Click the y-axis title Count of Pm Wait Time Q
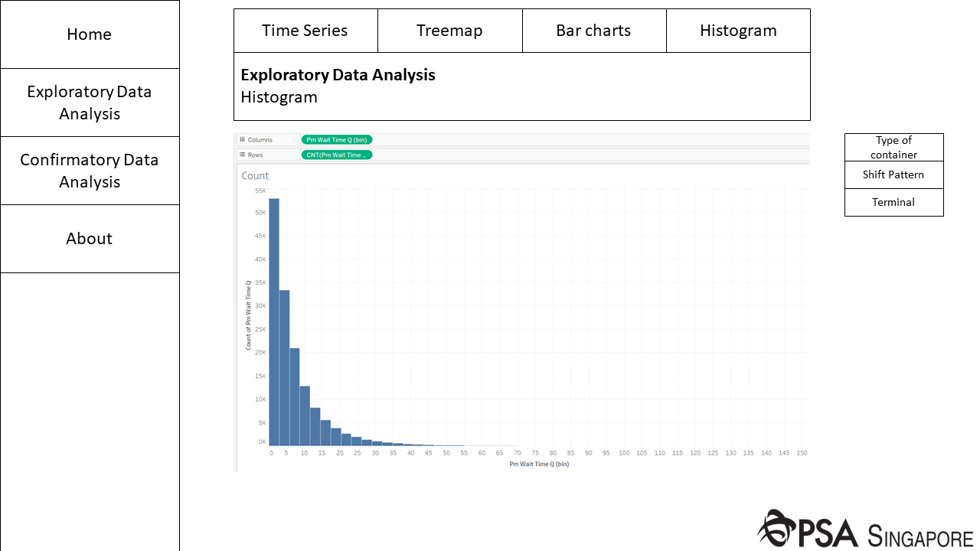Screen dimensions: 980x551 click(249, 315)
